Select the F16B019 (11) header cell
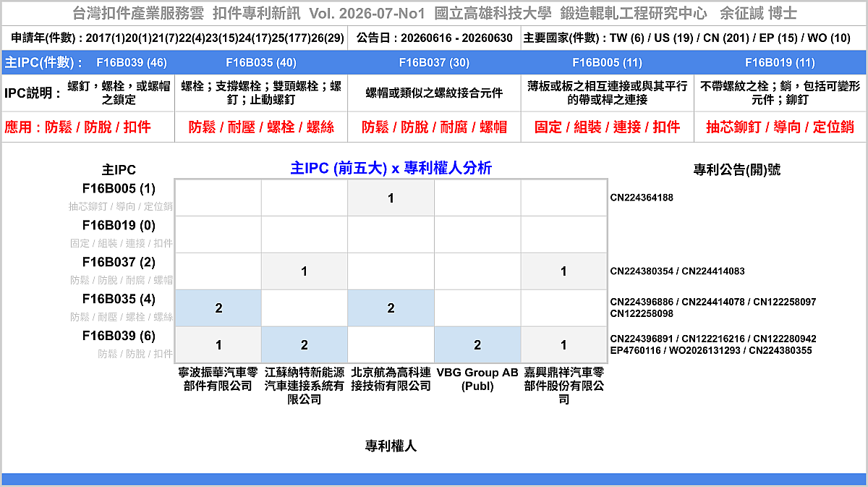Viewport: 868px width, 487px height. (780, 62)
